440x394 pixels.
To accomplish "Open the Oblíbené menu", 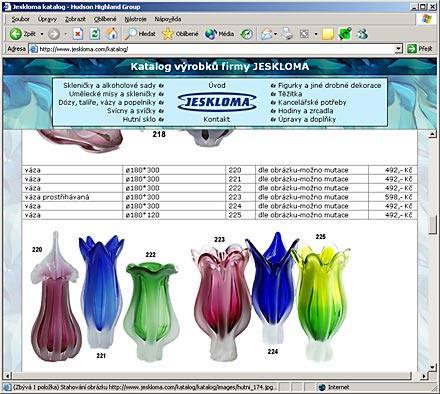I will point(105,19).
